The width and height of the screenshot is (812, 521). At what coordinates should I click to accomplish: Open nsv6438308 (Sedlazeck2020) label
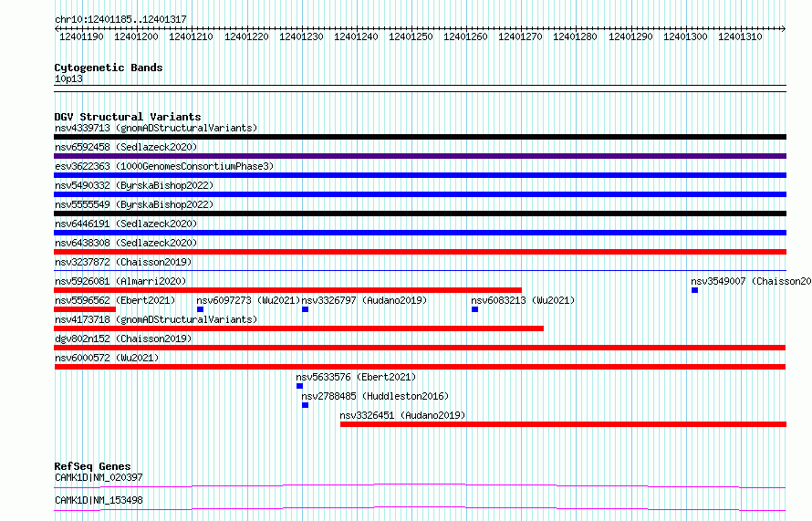[x=126, y=243]
